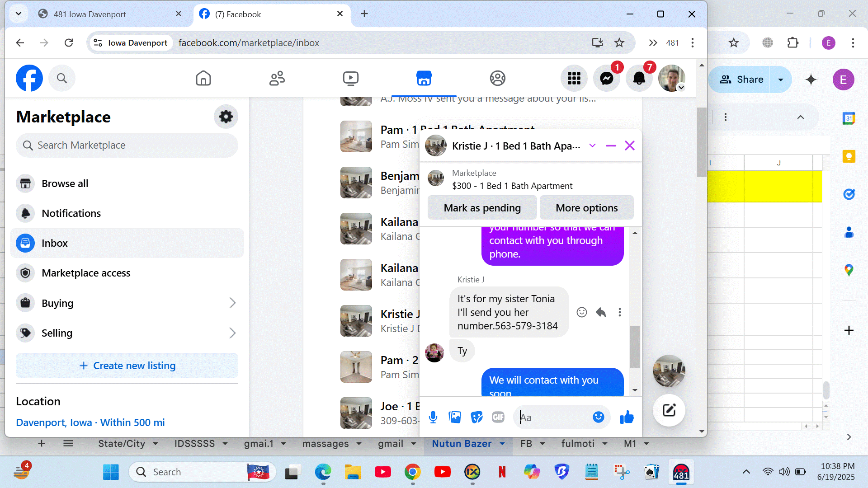Open Facebook notifications bell

tap(639, 79)
